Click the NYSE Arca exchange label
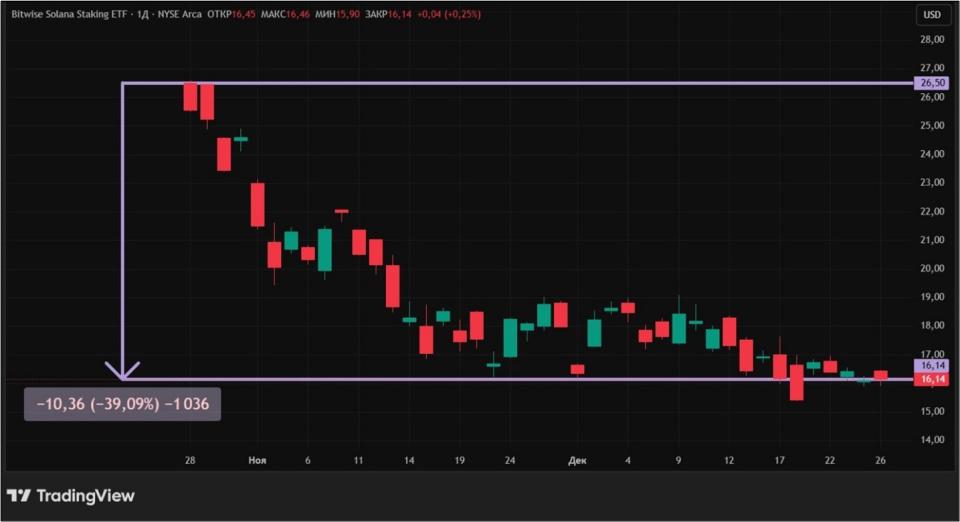Viewport: 960px width, 522px height. coord(180,16)
